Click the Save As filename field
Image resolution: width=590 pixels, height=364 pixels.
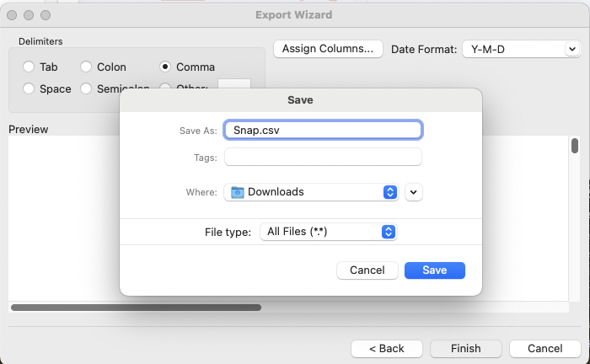click(323, 130)
